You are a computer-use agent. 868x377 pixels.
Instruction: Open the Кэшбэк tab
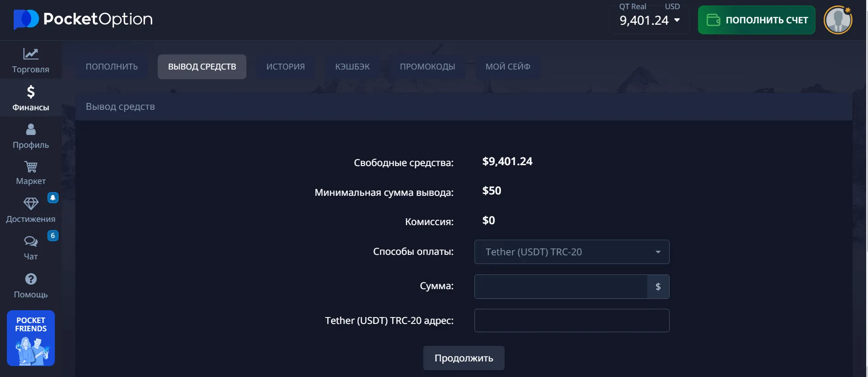(x=352, y=67)
